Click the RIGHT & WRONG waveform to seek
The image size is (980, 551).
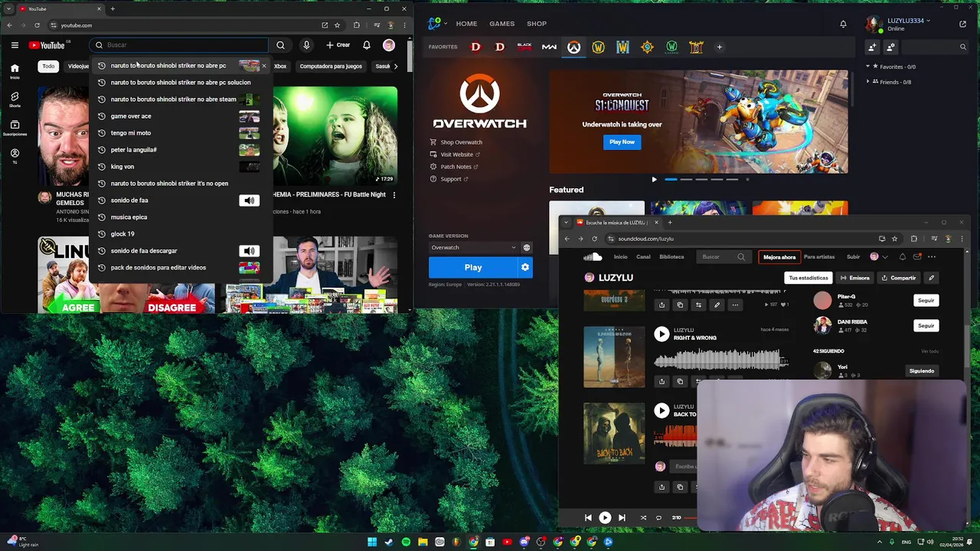(x=720, y=360)
